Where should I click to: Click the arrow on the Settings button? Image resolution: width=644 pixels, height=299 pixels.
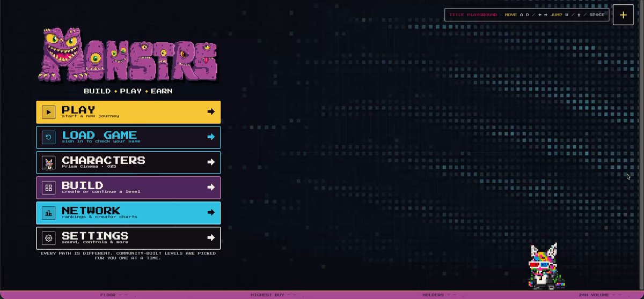pos(211,237)
